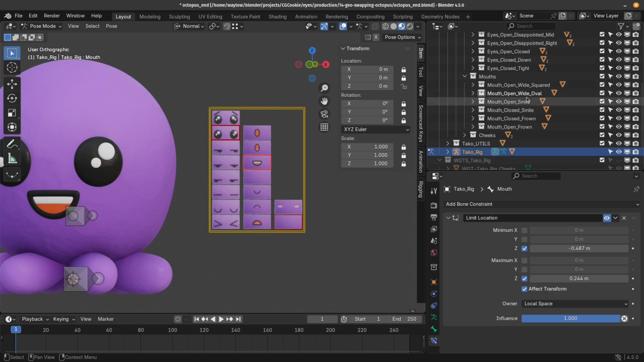Switch to the Sculpting workspace tab
Viewport: 644px width, 362px height.
[x=179, y=17]
